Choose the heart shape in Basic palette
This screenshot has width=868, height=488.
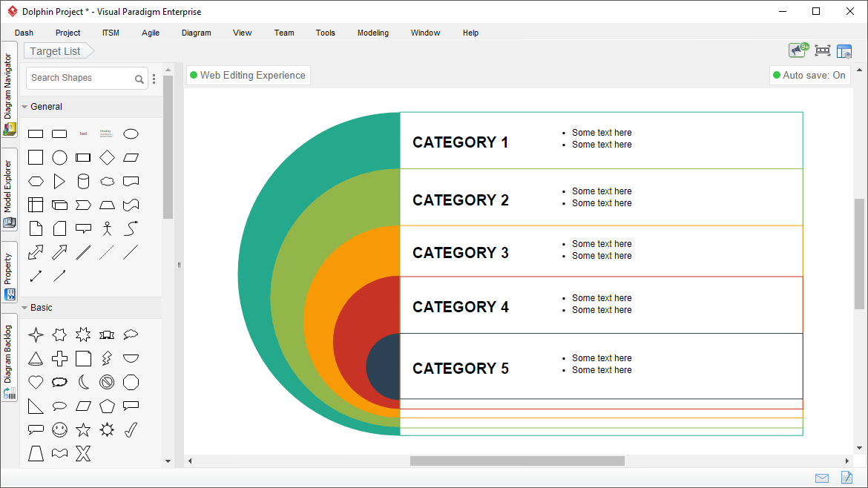(x=36, y=382)
